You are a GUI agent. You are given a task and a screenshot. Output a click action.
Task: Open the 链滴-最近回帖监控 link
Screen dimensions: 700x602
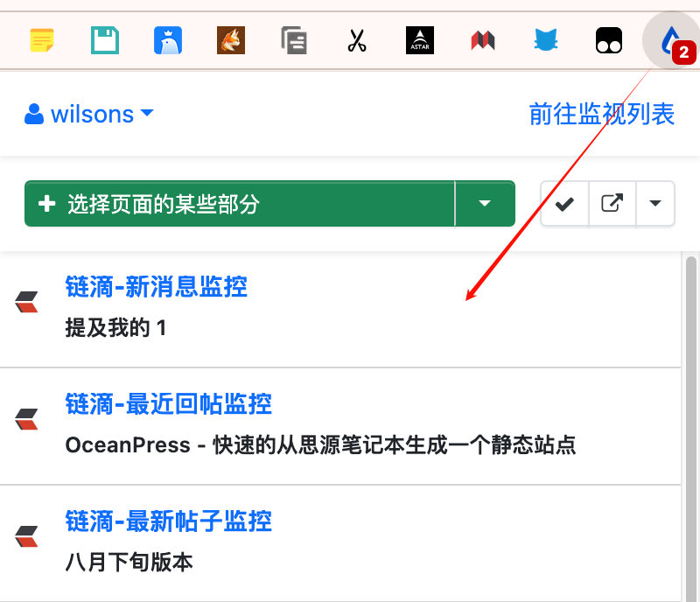point(168,404)
